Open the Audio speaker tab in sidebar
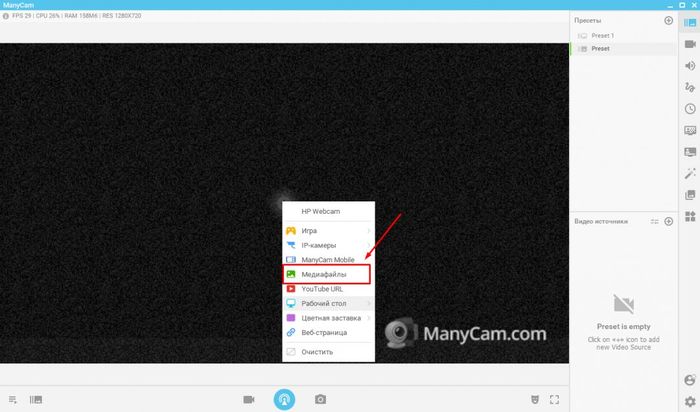This screenshot has height=412, width=700. click(690, 66)
